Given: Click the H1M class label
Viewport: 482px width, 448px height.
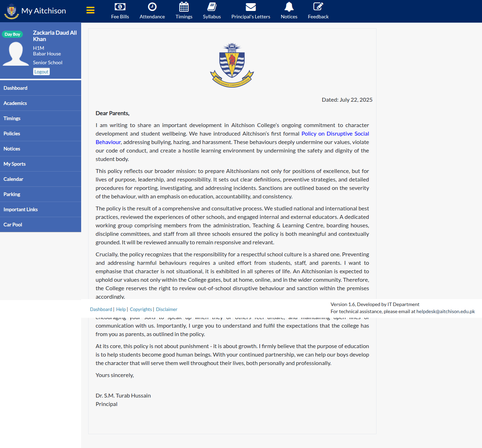Looking at the screenshot, I should tap(39, 48).
